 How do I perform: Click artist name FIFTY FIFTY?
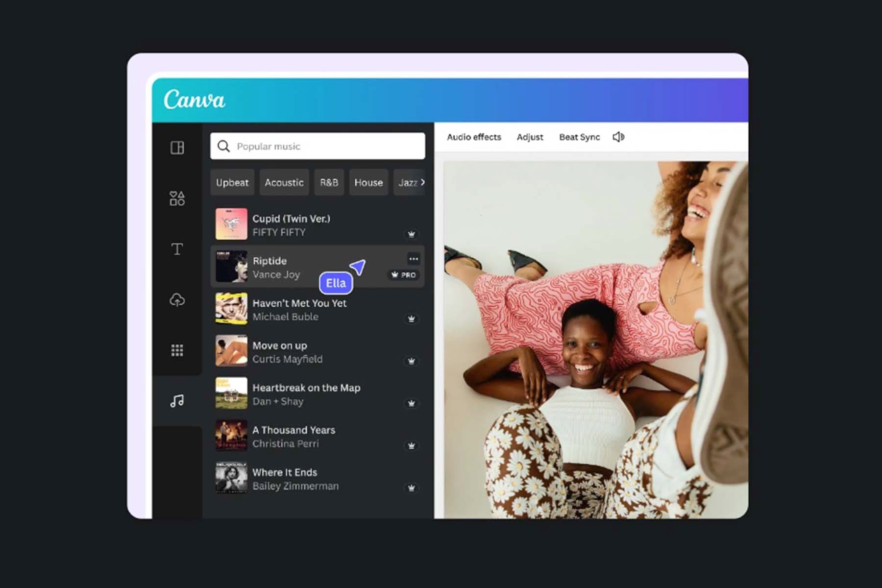click(279, 232)
